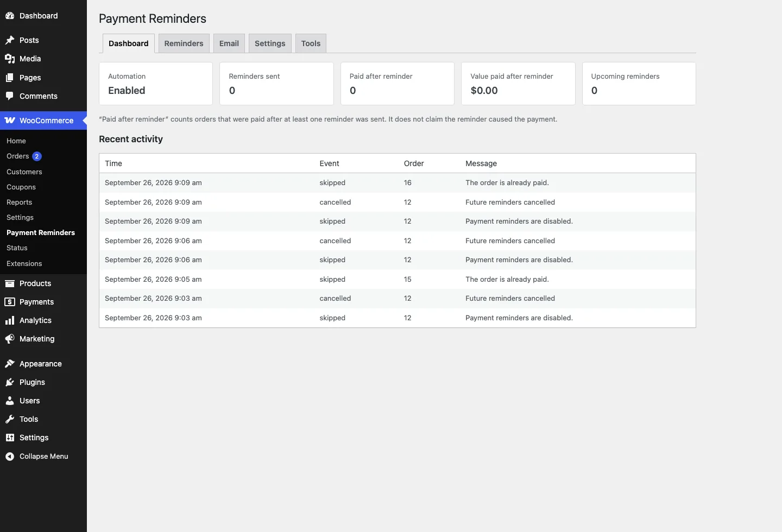
Task: Switch to the Tools tab
Action: pos(311,43)
